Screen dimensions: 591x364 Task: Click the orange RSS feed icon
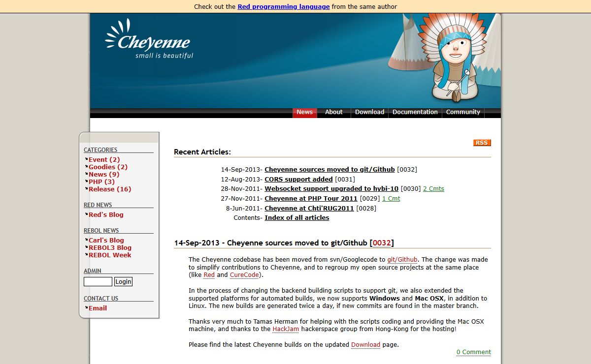point(482,143)
